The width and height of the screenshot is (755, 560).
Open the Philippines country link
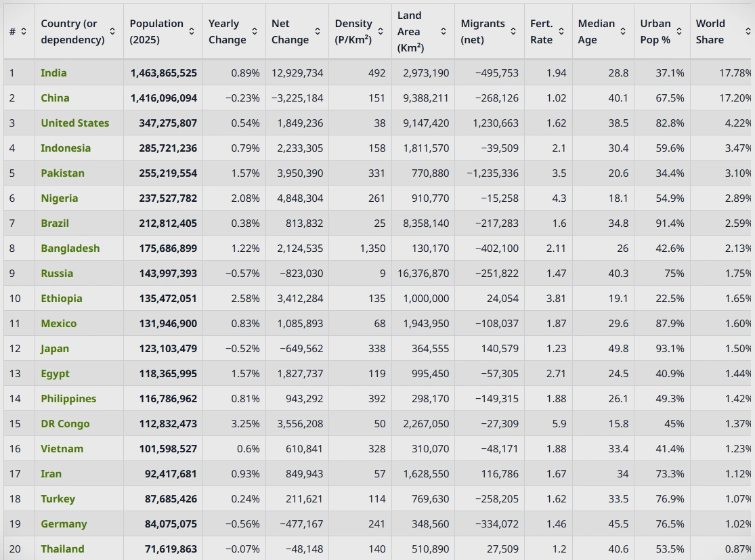(68, 398)
